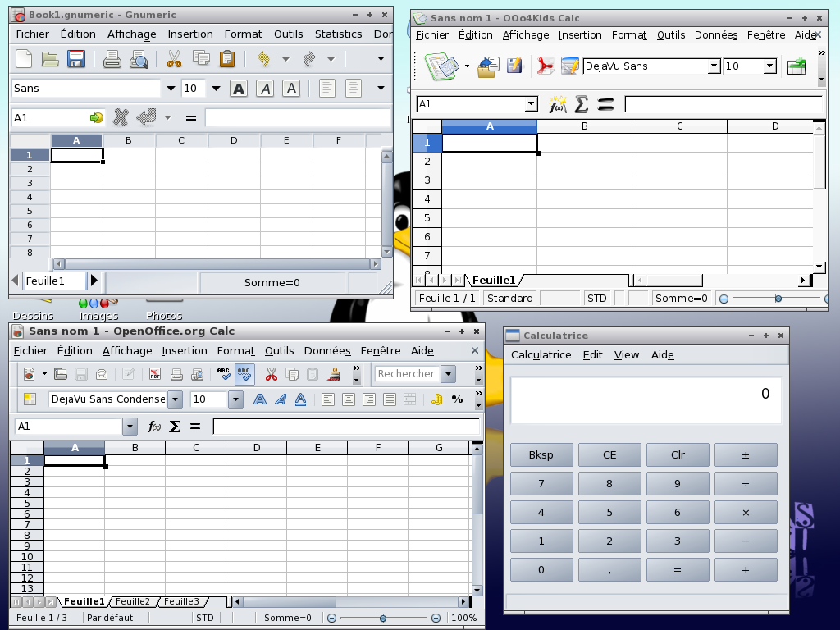
Task: Click the ÷ button on the calculator
Action: coord(746,484)
